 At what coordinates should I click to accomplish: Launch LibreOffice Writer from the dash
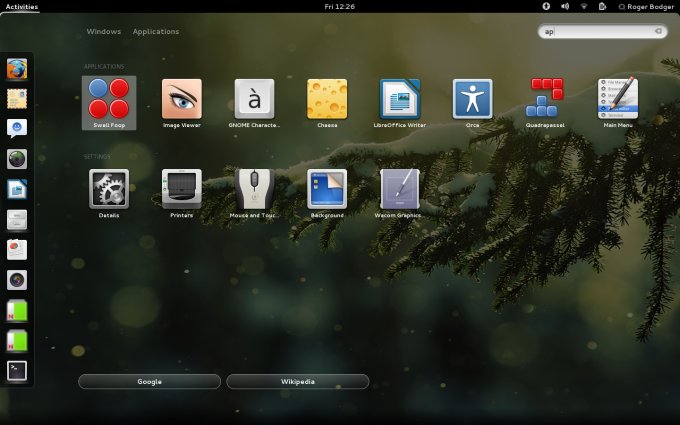(17, 190)
